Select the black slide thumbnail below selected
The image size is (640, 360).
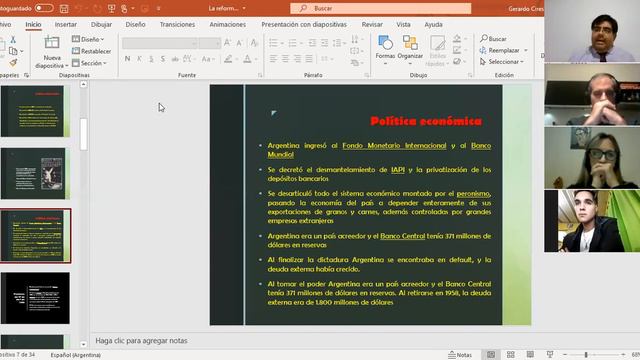click(x=36, y=298)
